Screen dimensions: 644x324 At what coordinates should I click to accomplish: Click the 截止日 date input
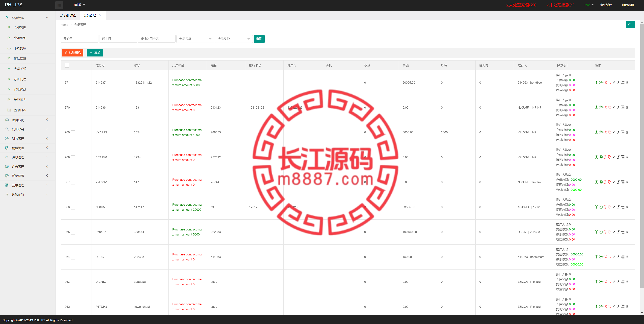coord(118,39)
